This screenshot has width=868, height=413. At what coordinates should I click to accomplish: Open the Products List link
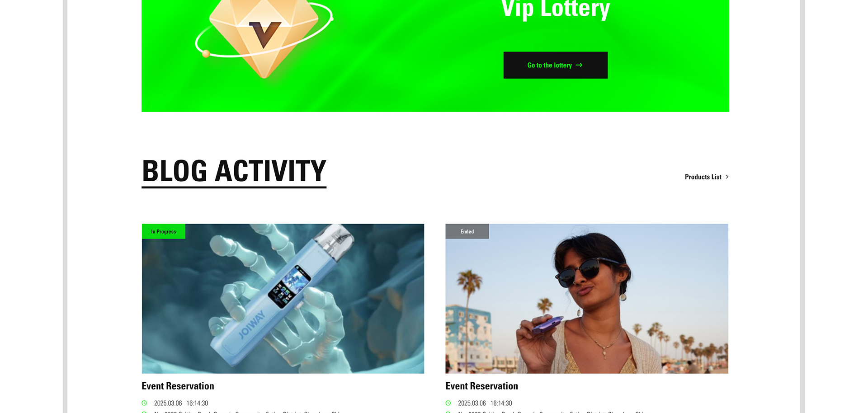703,177
